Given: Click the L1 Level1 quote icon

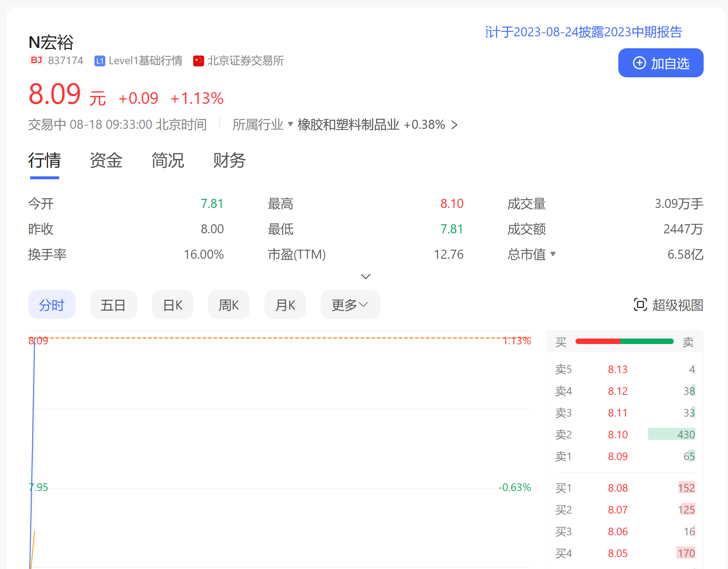Looking at the screenshot, I should [99, 61].
